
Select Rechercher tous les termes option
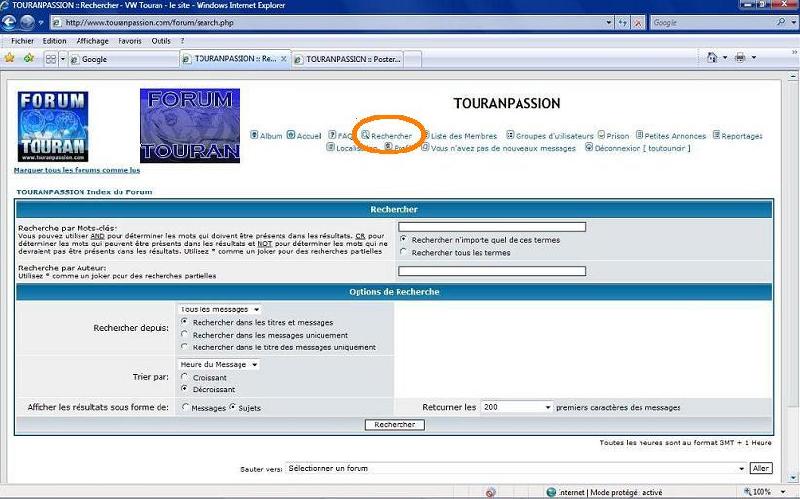[x=404, y=252]
